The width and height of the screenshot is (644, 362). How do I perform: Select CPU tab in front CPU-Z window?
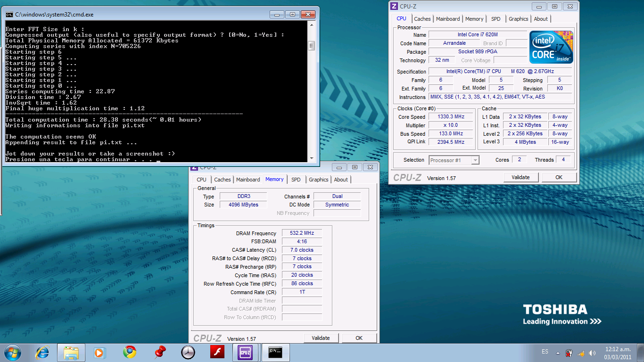[401, 19]
